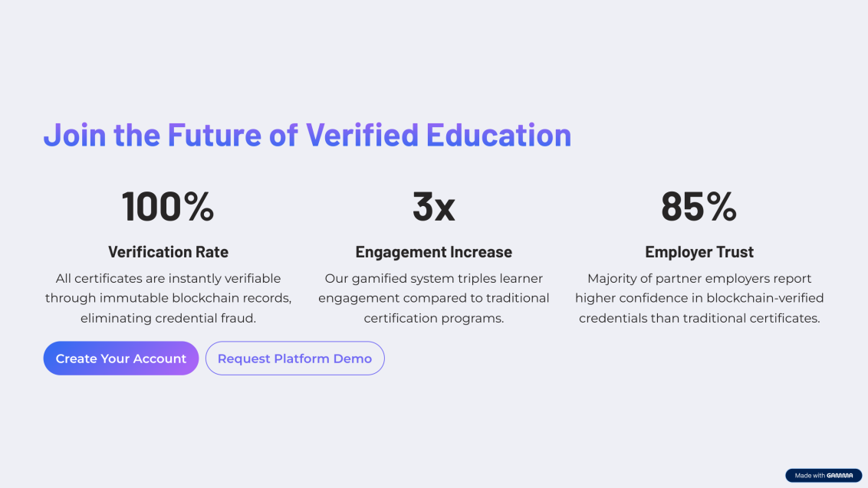This screenshot has height=488, width=868.
Task: Click the paragraph about gamified learner engagement
Action: (433, 298)
